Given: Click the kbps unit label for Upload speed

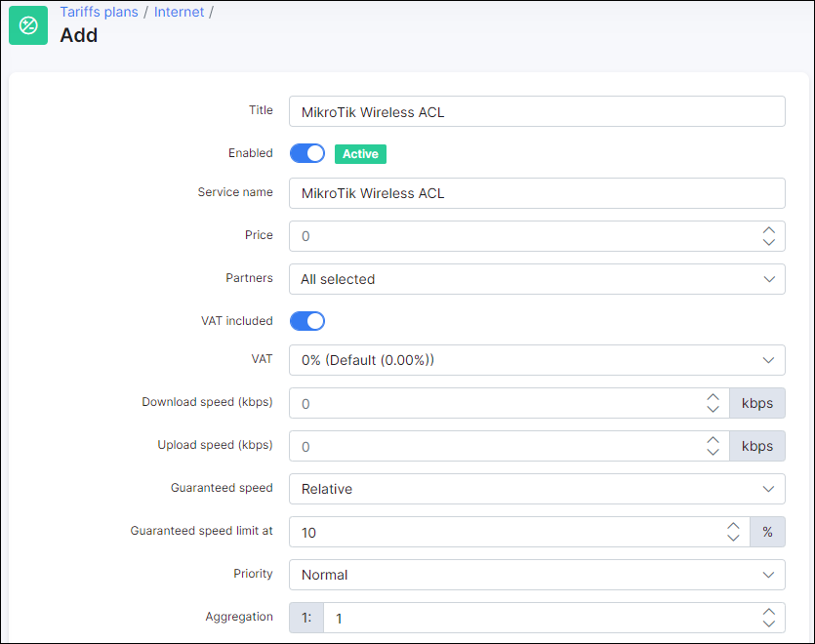Looking at the screenshot, I should 757,446.
